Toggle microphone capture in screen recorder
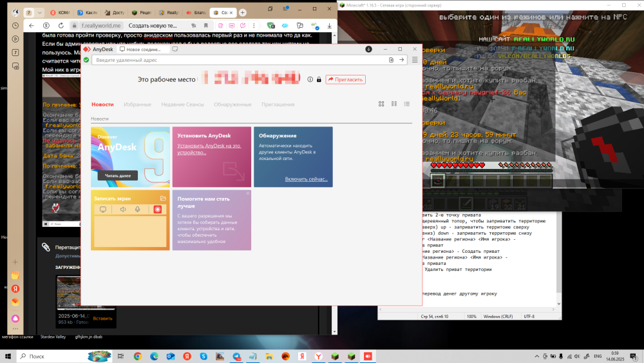The height and width of the screenshot is (363, 644). coord(138,210)
